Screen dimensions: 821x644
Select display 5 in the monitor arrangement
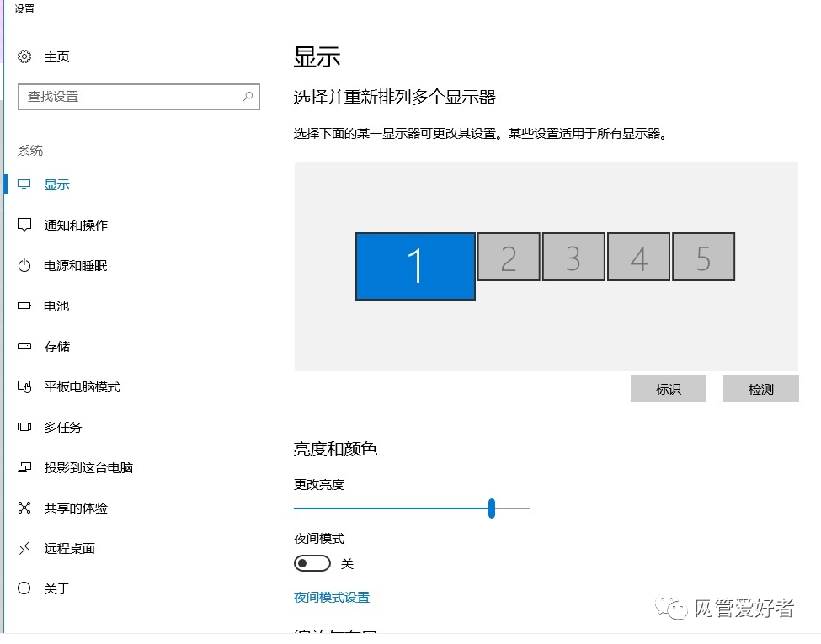(703, 258)
